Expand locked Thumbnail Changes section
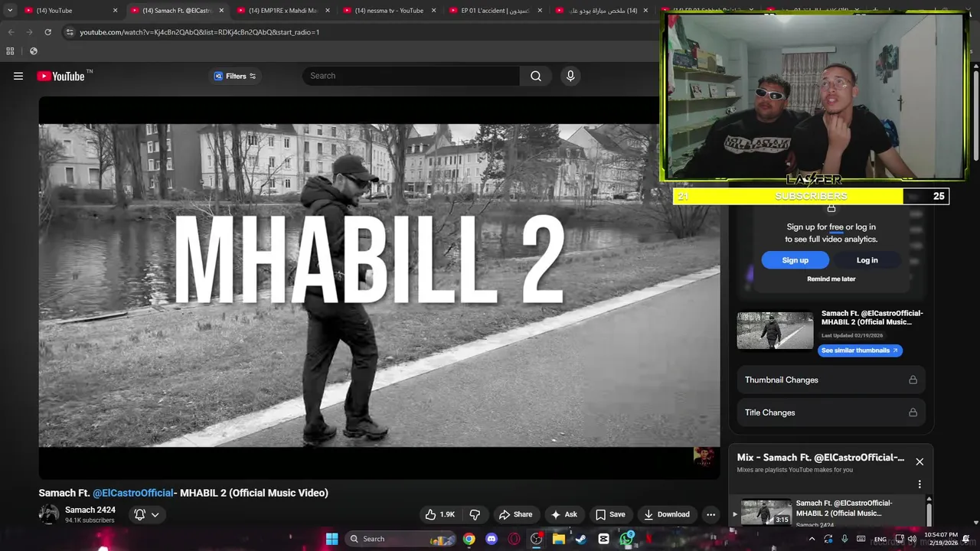 (831, 380)
